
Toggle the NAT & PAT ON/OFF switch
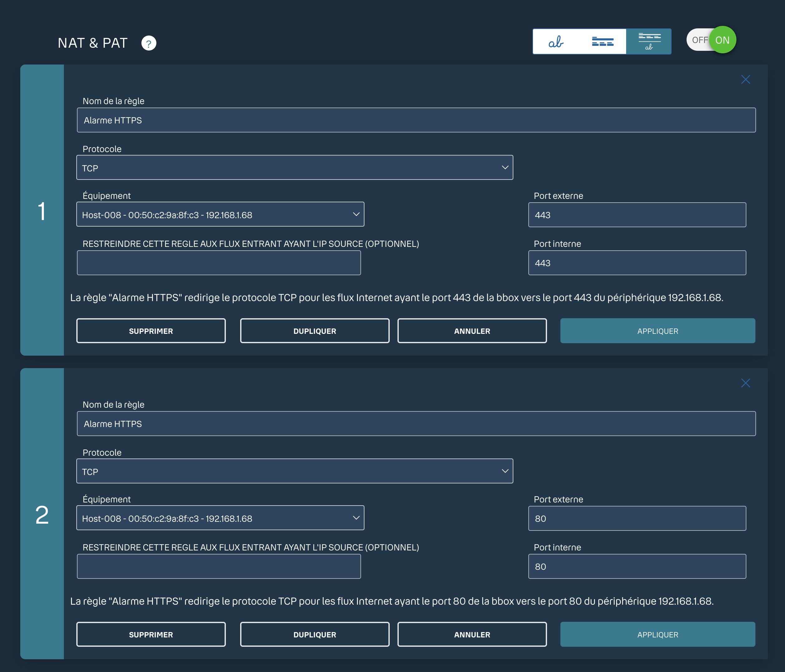tap(711, 40)
